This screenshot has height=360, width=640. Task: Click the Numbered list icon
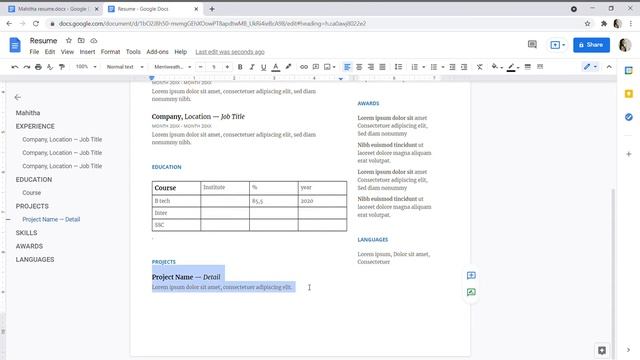pos(415,67)
